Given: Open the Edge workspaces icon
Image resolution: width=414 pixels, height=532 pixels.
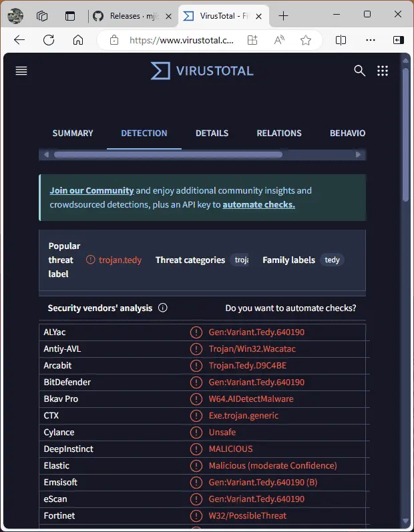Looking at the screenshot, I should [42, 15].
